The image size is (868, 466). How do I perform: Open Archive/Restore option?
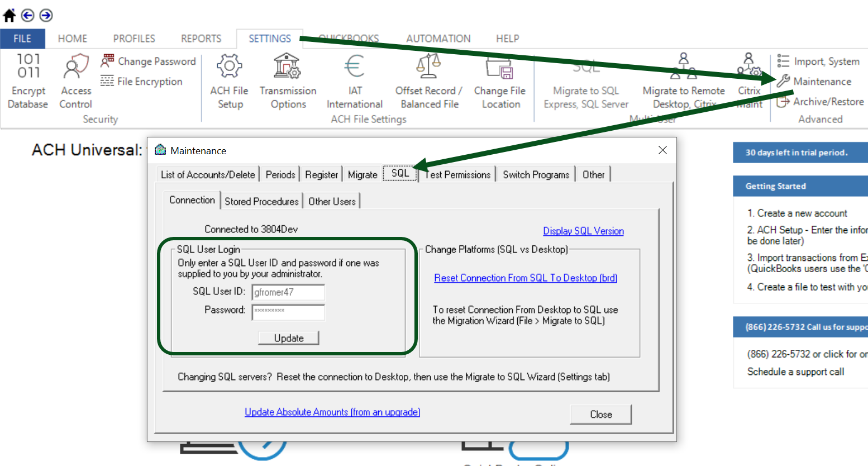click(820, 101)
